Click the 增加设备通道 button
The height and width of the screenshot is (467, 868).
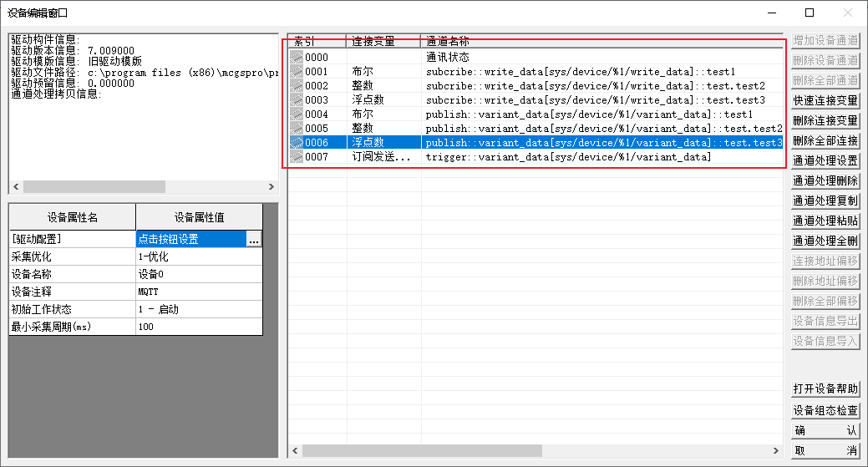(x=825, y=40)
